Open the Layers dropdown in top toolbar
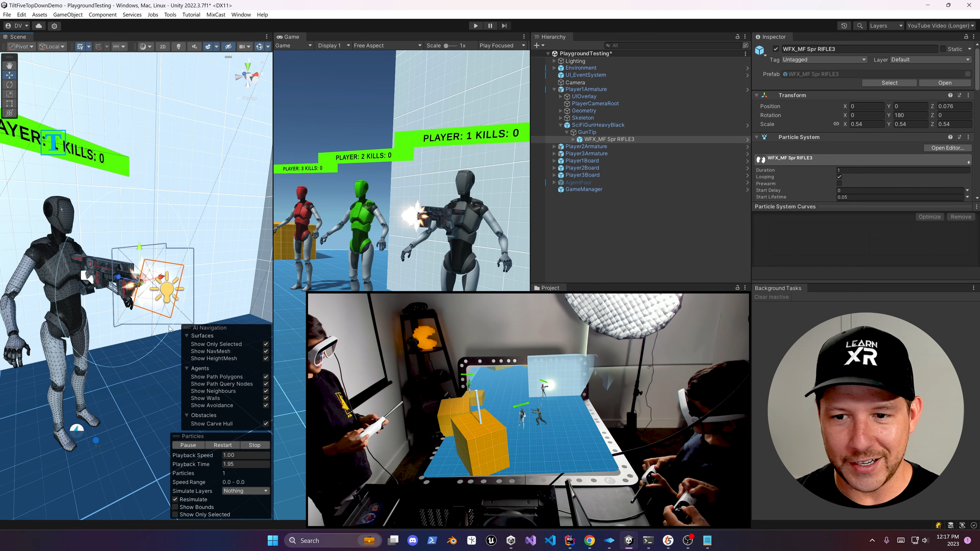This screenshot has width=980, height=551. 886,26
